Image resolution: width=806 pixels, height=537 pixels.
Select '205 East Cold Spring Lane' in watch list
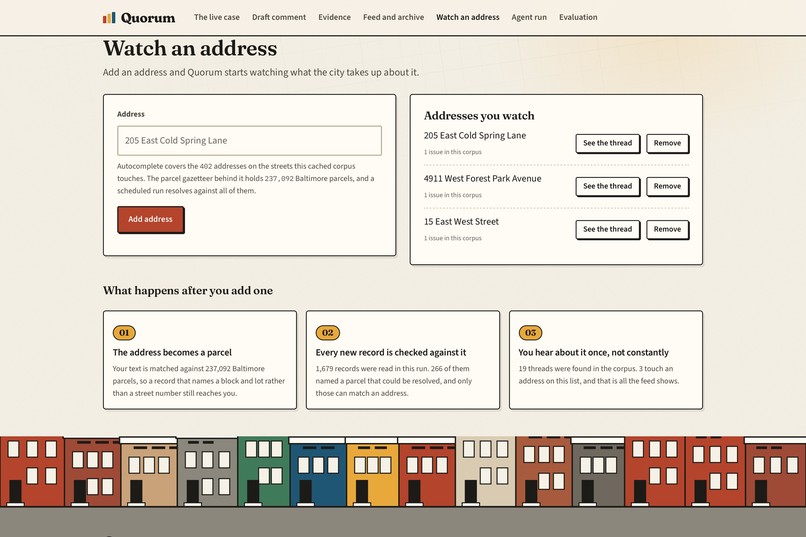point(474,136)
